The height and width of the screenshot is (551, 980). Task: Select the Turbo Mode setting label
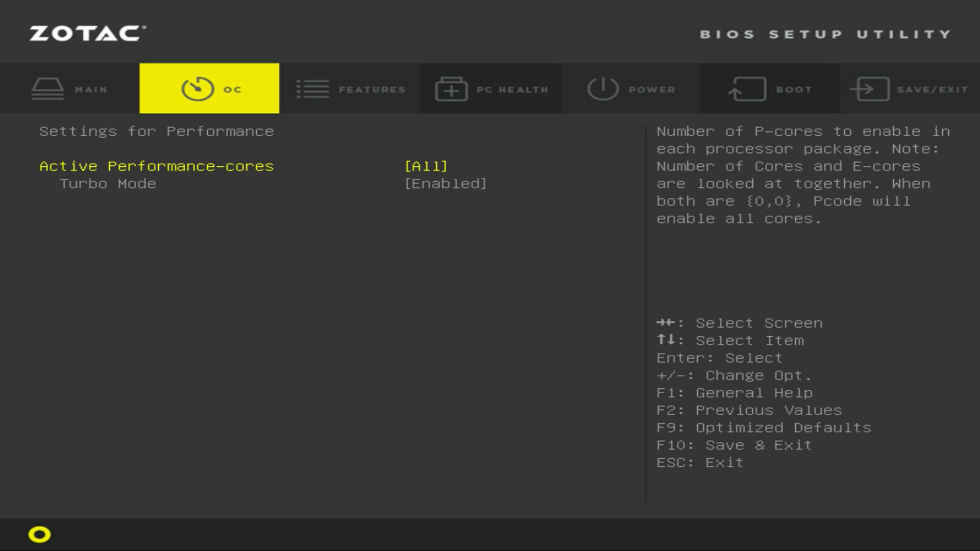coord(108,184)
